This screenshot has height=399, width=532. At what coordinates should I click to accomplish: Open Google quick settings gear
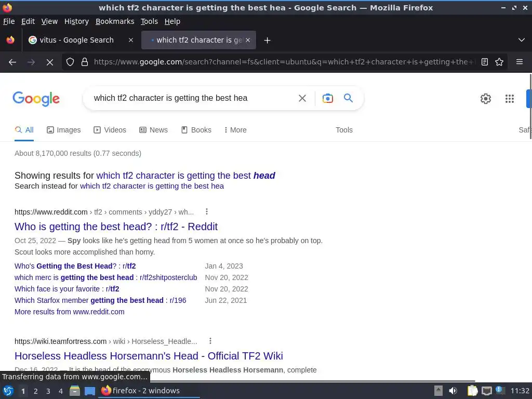[x=486, y=99]
